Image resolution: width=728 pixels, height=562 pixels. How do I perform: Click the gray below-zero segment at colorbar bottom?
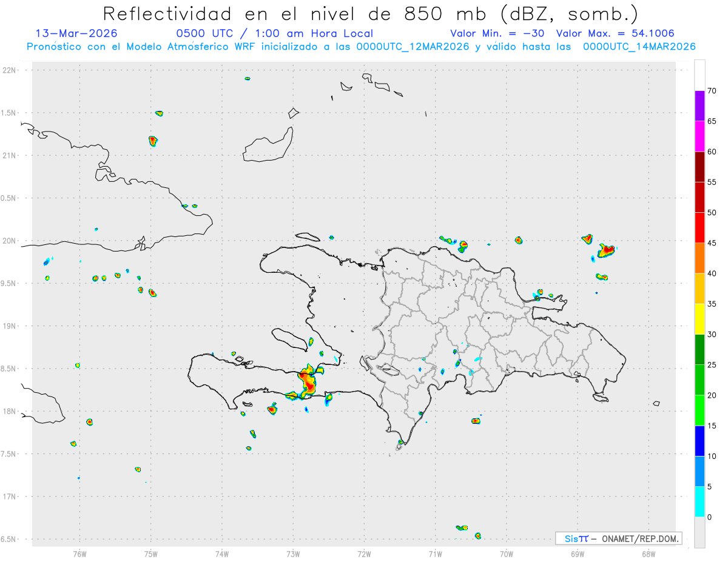[699, 532]
